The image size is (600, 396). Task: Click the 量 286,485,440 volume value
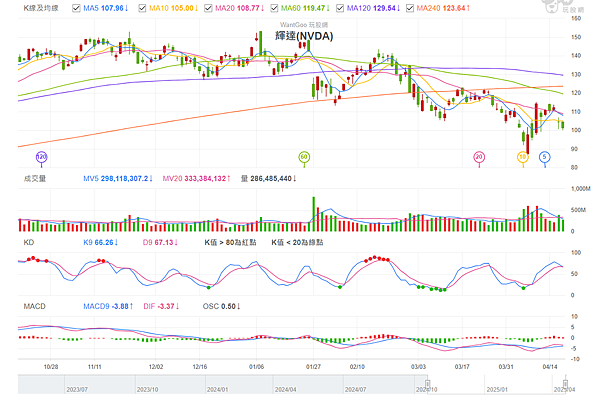coord(269,179)
